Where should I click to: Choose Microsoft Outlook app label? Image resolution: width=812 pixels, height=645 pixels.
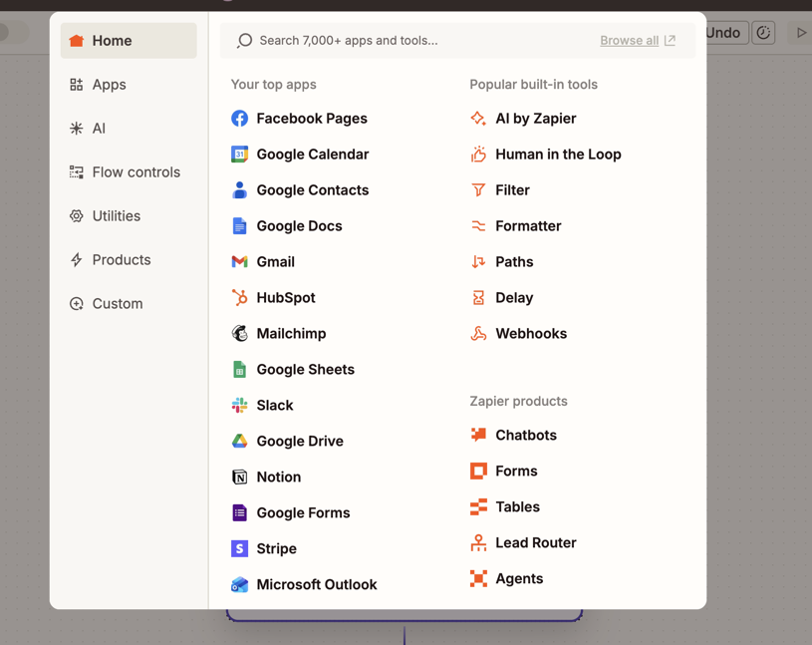tap(317, 584)
